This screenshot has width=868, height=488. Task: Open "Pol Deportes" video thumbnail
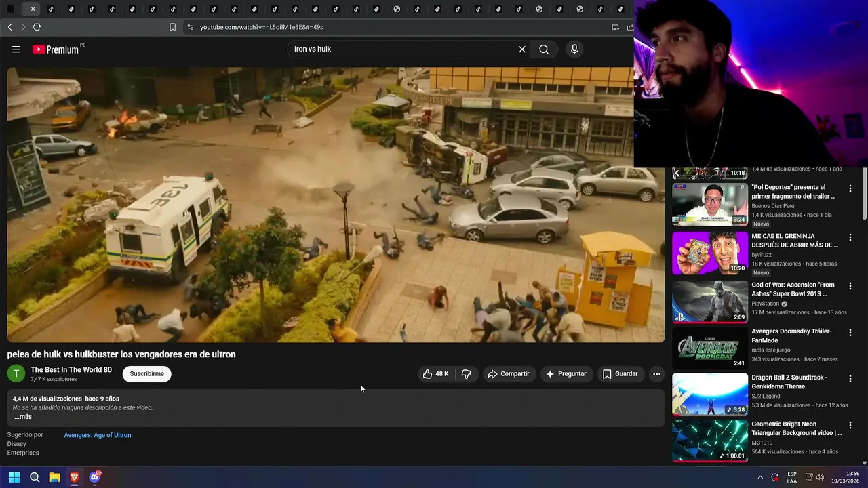(x=710, y=204)
